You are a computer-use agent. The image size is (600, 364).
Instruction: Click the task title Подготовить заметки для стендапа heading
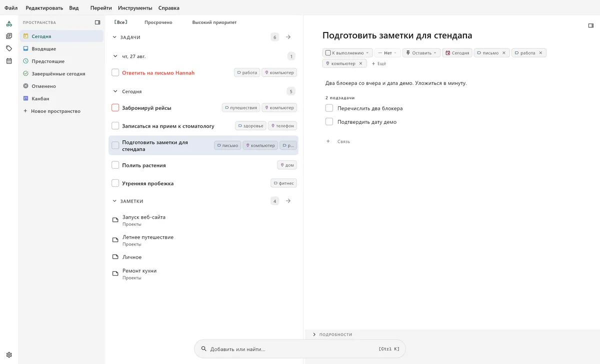point(397,35)
